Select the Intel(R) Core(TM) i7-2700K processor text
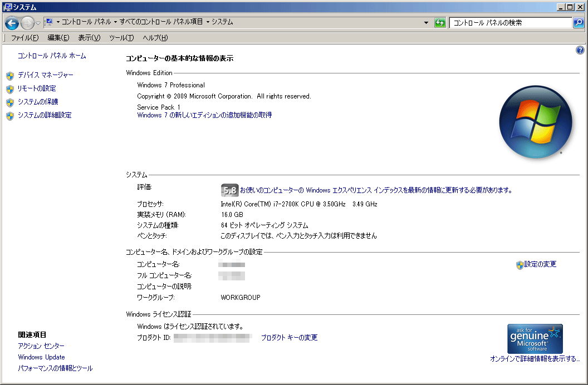The image size is (588, 385). 299,204
